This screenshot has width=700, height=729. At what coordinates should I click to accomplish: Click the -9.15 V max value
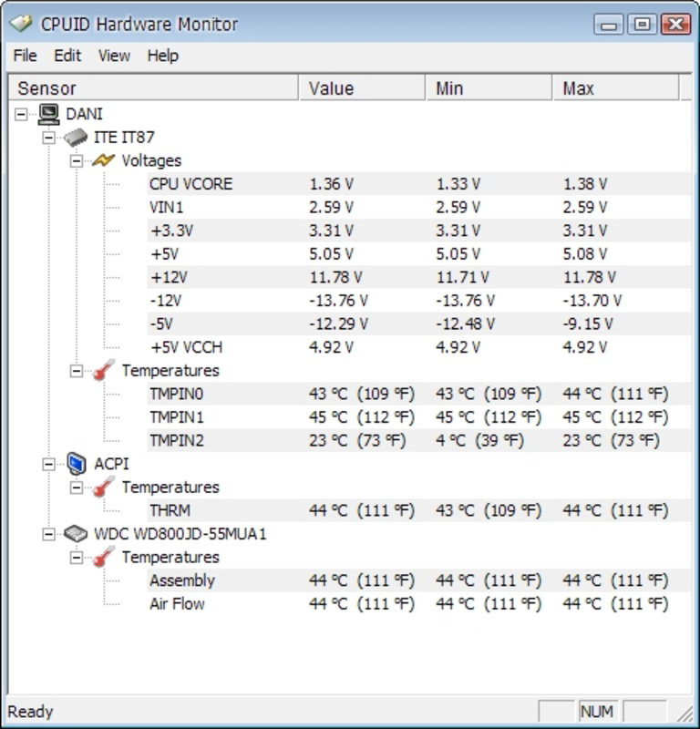coord(588,324)
